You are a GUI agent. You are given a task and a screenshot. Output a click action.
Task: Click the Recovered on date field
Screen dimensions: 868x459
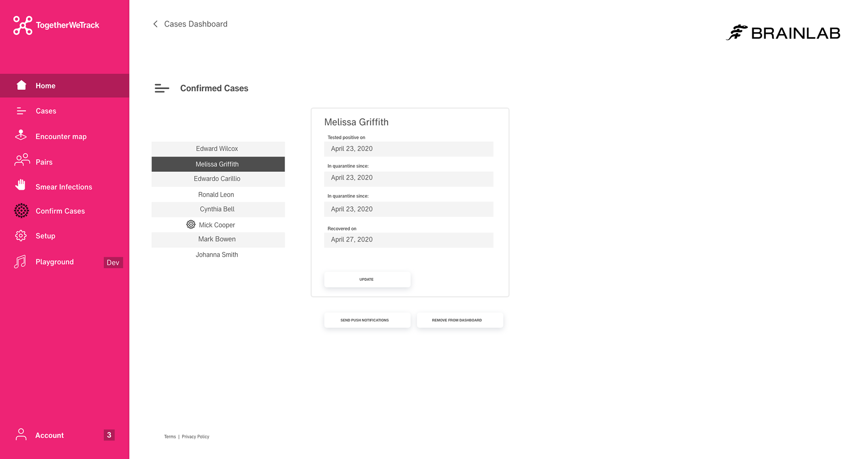coord(409,240)
